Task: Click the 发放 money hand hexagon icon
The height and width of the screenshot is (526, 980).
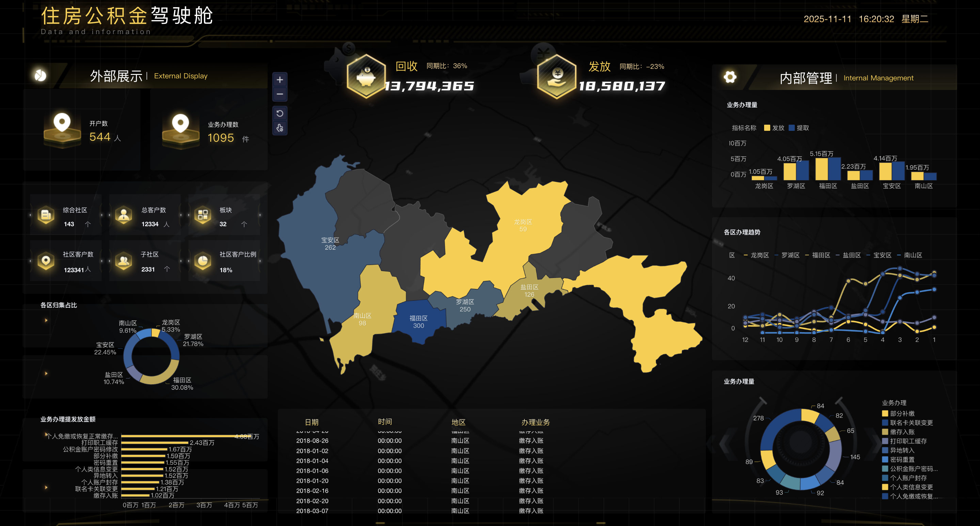Action: pyautogui.click(x=557, y=77)
